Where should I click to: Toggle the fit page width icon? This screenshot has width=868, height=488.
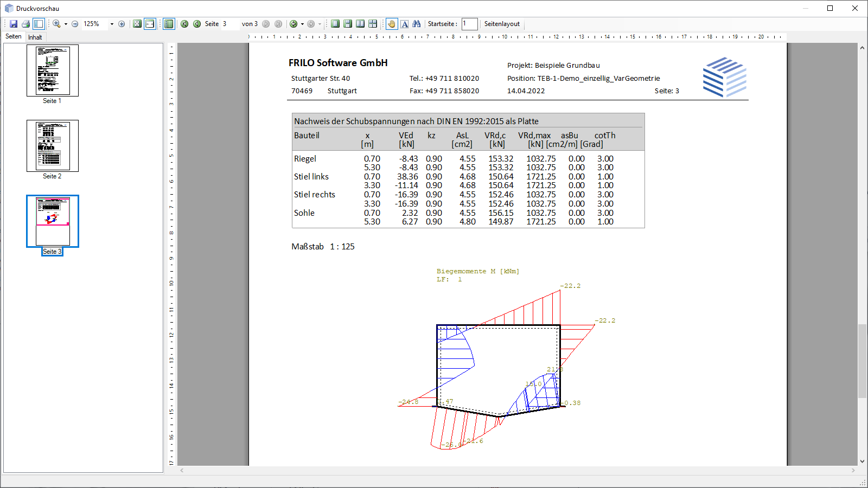coord(150,24)
